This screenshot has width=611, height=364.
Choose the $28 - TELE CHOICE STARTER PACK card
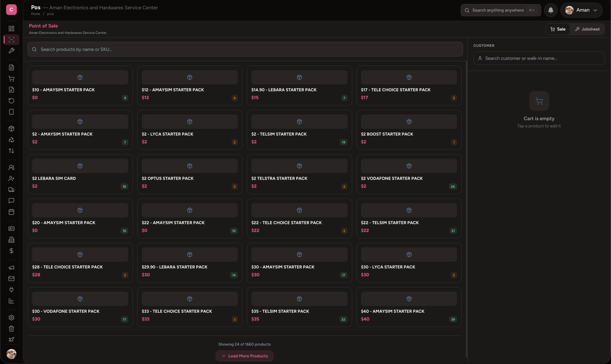click(80, 263)
